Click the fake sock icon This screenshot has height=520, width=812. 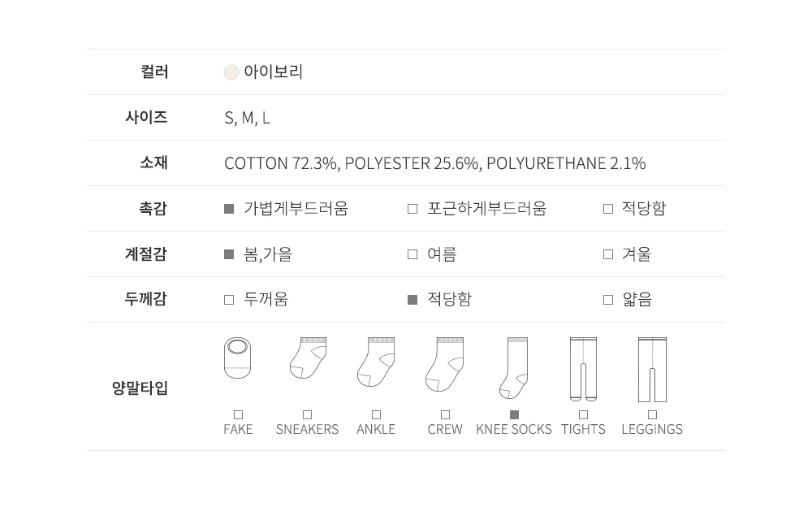(x=237, y=358)
